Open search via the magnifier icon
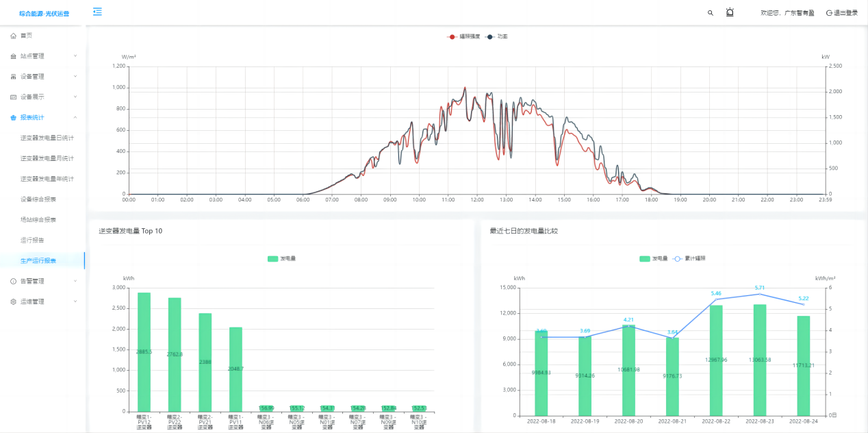This screenshot has width=868, height=433. click(710, 13)
